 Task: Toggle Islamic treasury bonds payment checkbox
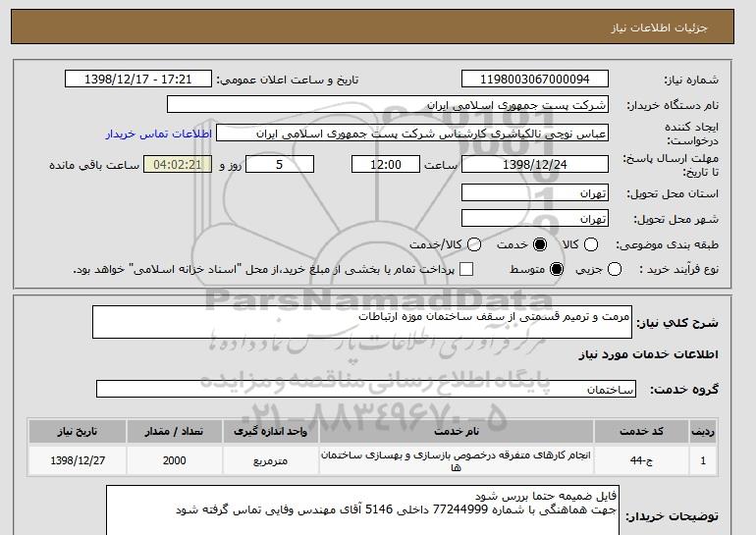click(466, 269)
